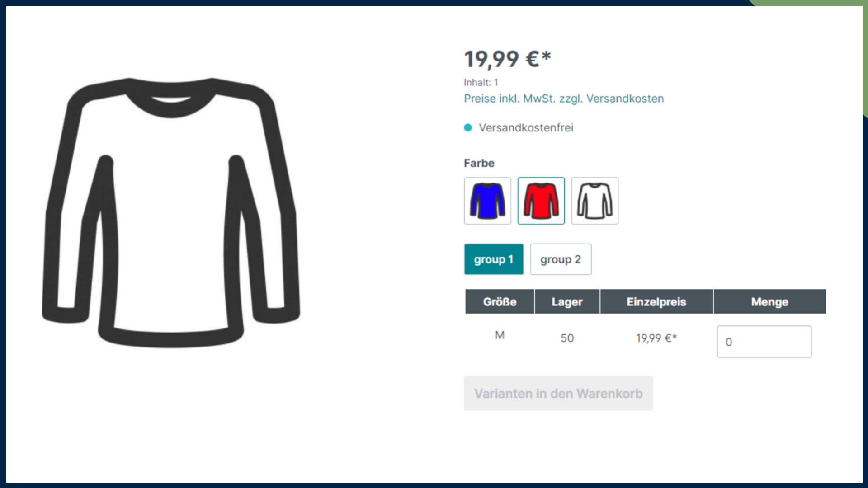Screen dimensions: 868x488
Task: Click the Menge quantity input field
Action: point(764,342)
